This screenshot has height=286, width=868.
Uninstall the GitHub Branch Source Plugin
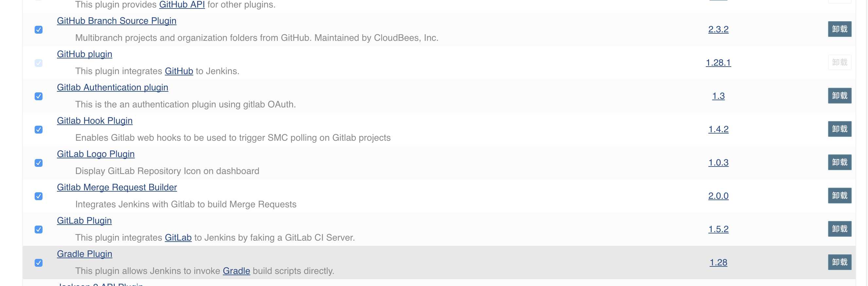coord(839,29)
